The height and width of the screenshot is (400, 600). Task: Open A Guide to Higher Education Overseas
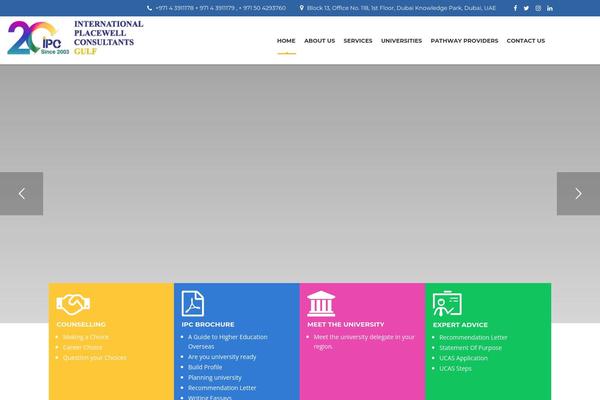point(228,341)
